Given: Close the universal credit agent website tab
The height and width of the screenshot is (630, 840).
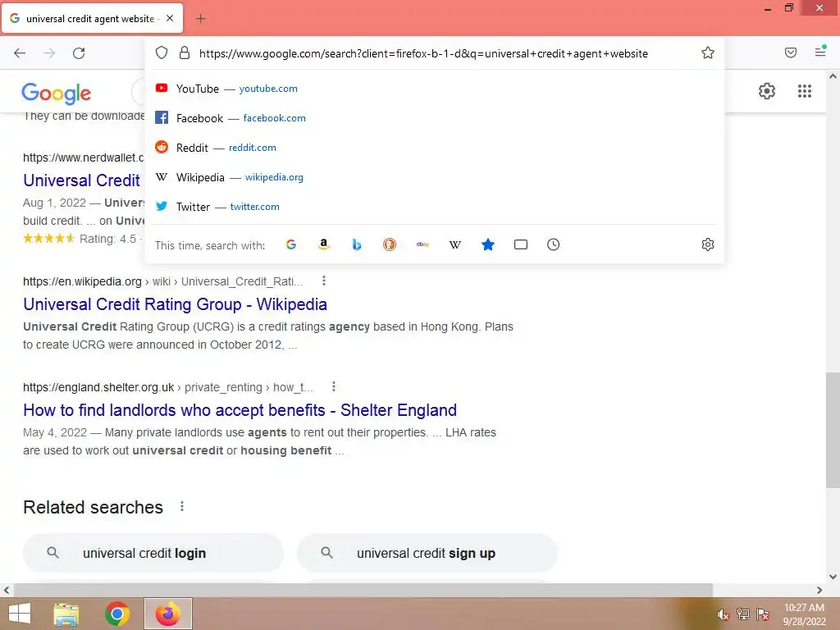Looking at the screenshot, I should click(170, 18).
